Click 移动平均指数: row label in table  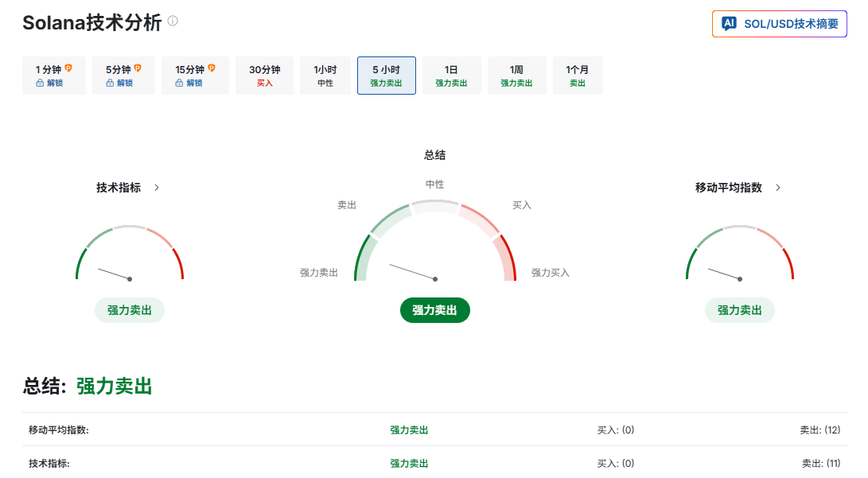click(59, 429)
